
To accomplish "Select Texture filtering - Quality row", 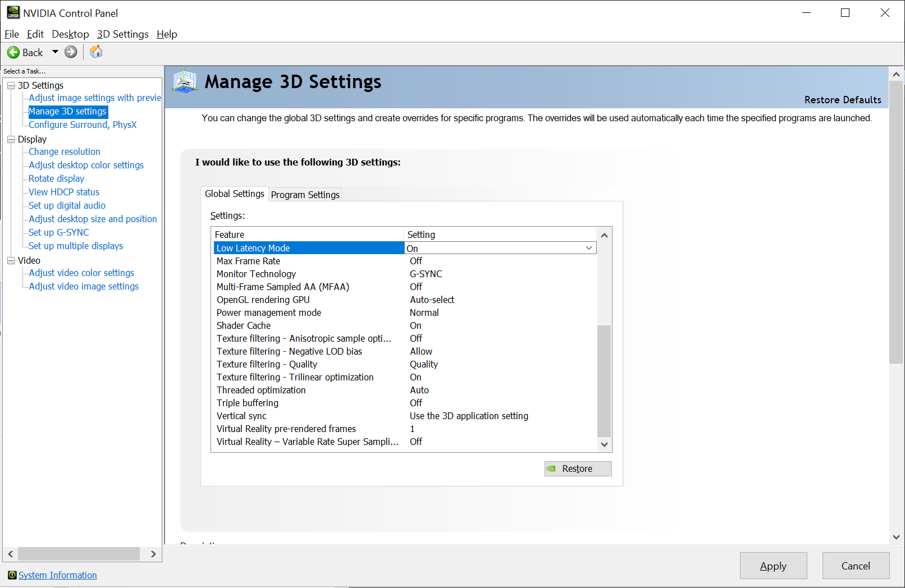I will 405,364.
